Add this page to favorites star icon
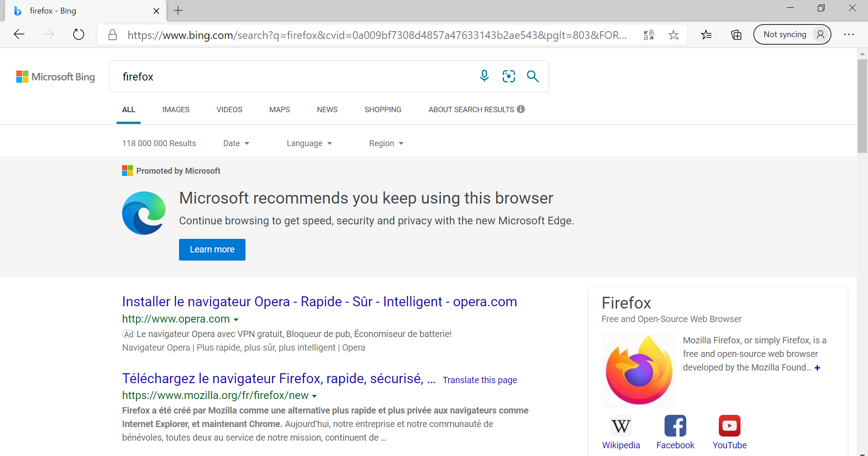 pos(674,35)
